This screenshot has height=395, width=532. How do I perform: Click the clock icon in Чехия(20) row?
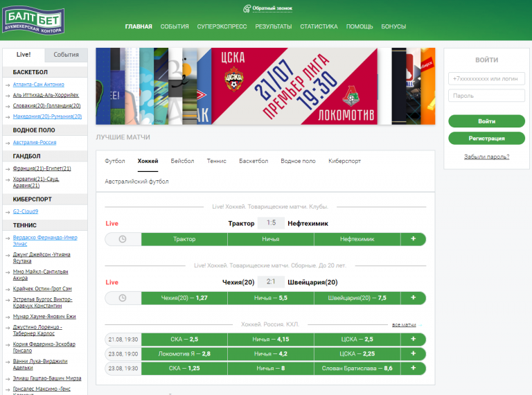[x=123, y=298]
